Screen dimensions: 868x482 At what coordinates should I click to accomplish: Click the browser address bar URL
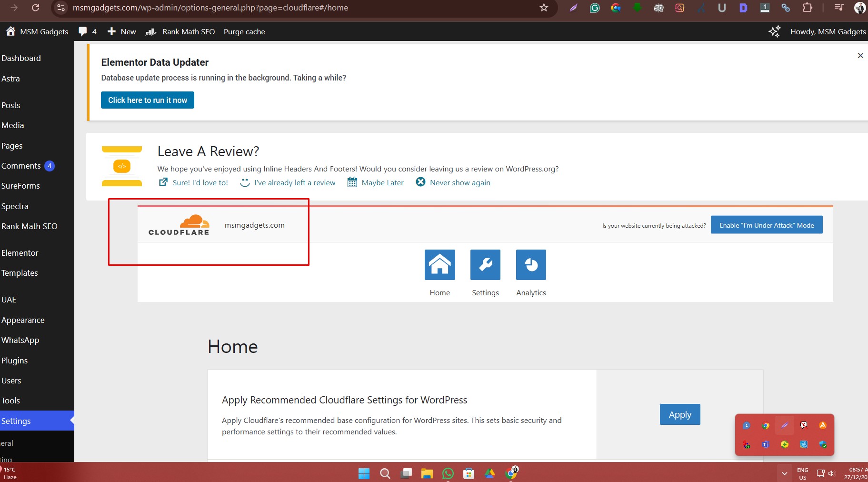[x=210, y=8]
